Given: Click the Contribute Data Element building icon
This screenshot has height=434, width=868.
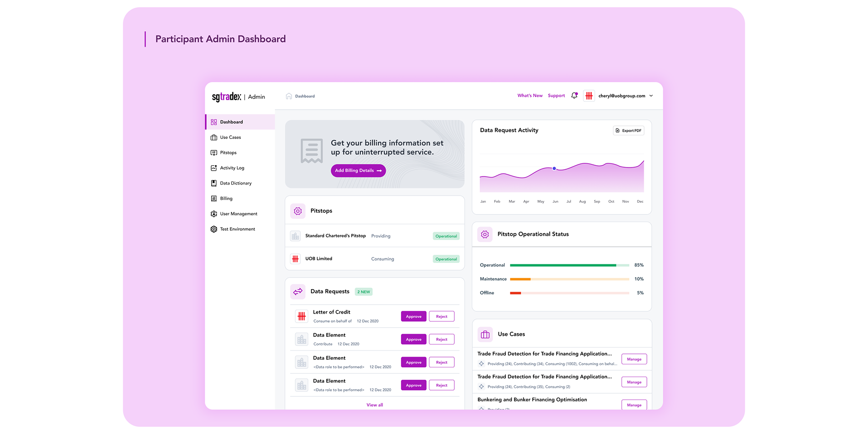Looking at the screenshot, I should coord(302,339).
